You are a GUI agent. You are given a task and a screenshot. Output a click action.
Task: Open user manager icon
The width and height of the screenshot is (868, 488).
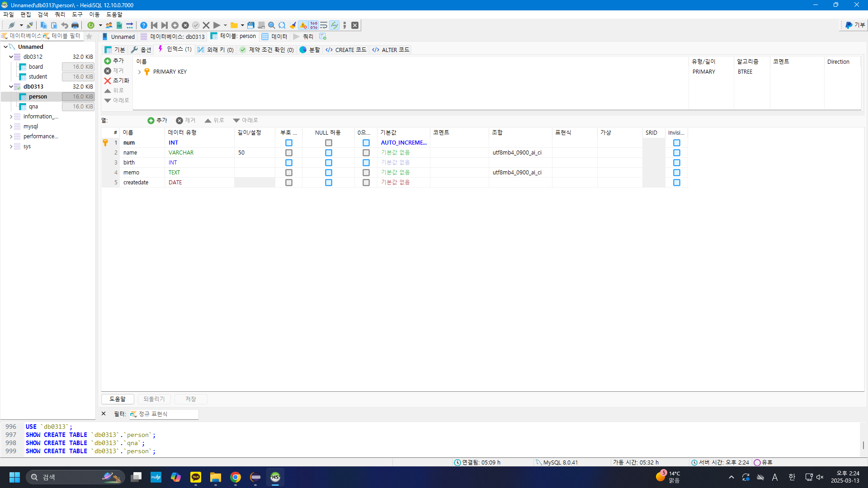click(x=109, y=25)
